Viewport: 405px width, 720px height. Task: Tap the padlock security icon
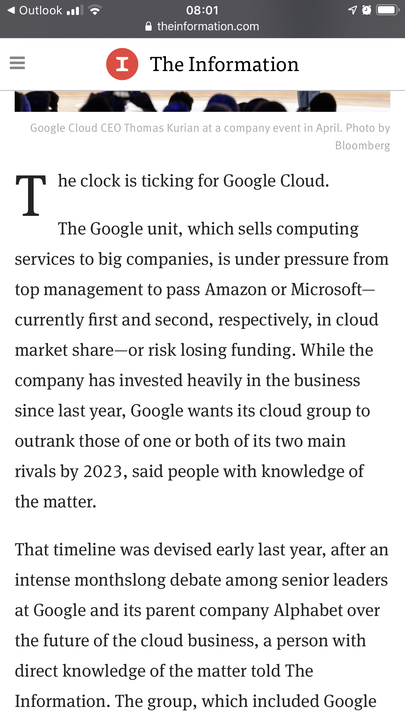pos(148,27)
